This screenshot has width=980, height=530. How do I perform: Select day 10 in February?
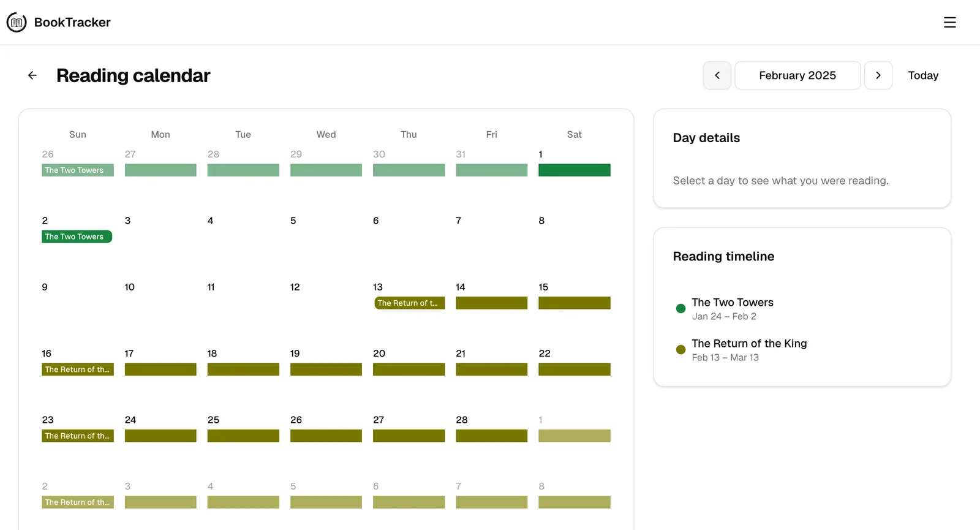[x=129, y=287]
